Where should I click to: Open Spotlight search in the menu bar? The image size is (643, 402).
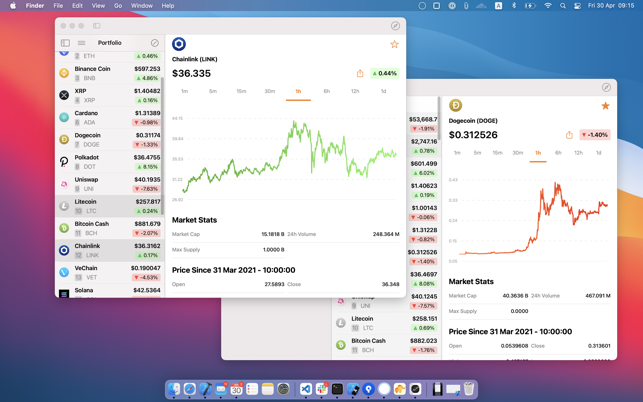(563, 6)
